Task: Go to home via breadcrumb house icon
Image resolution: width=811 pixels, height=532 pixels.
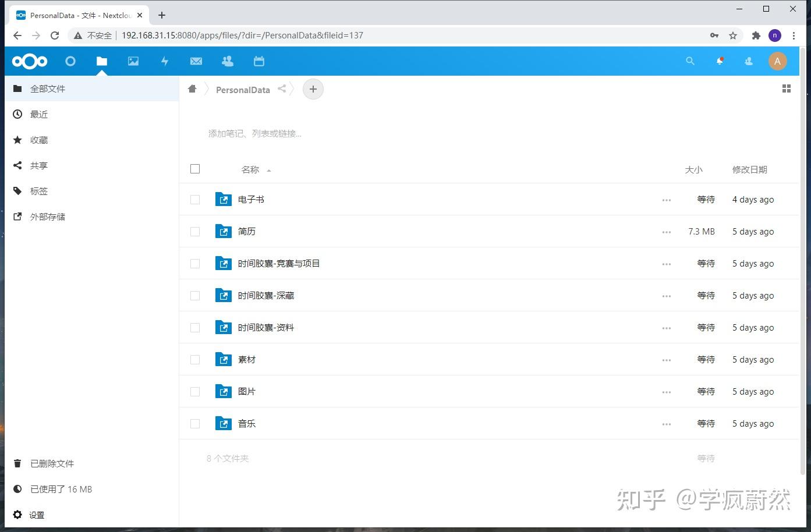Action: tap(192, 88)
